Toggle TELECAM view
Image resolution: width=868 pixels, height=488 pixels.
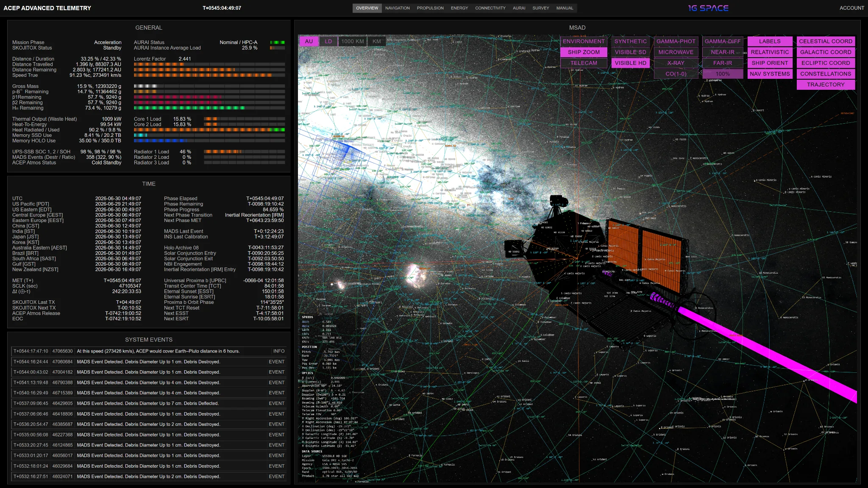coord(584,63)
